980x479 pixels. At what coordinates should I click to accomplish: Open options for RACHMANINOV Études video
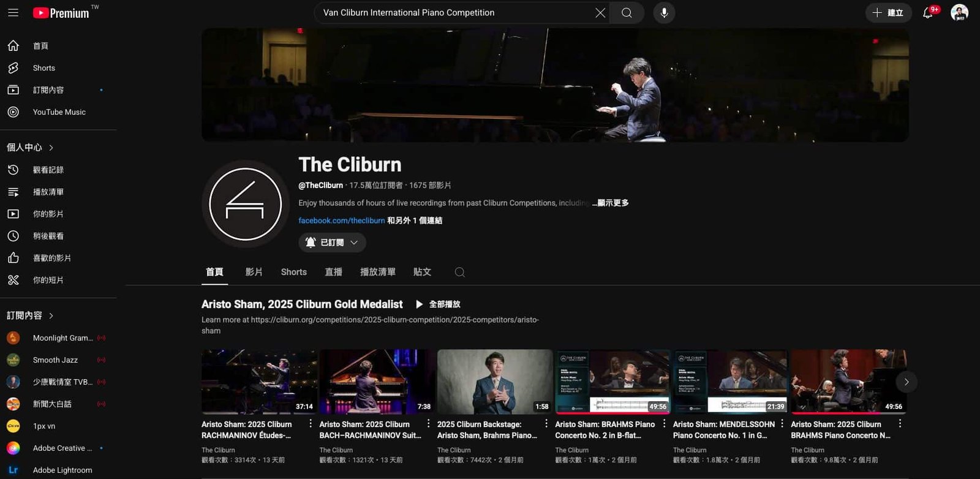click(311, 424)
